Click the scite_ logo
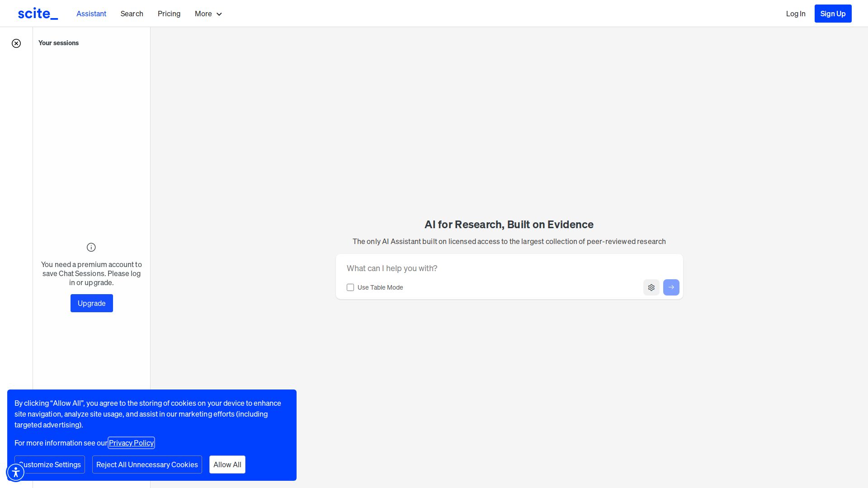The image size is (868, 488). coord(38,14)
